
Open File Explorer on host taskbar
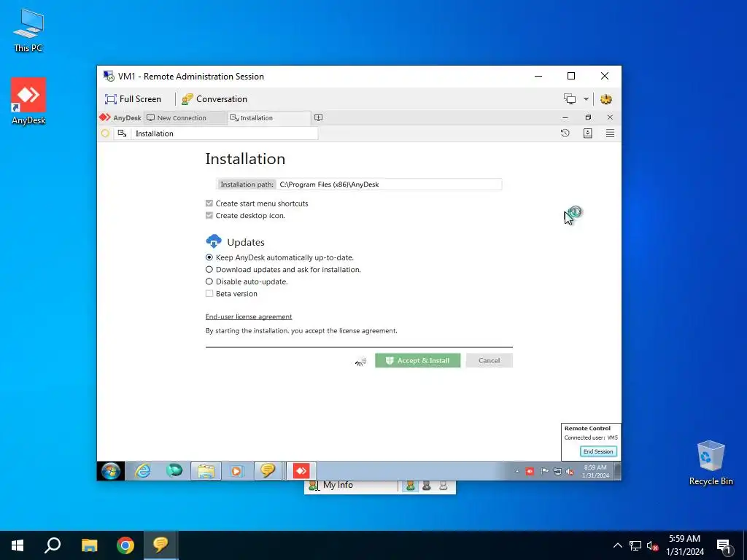(x=89, y=545)
